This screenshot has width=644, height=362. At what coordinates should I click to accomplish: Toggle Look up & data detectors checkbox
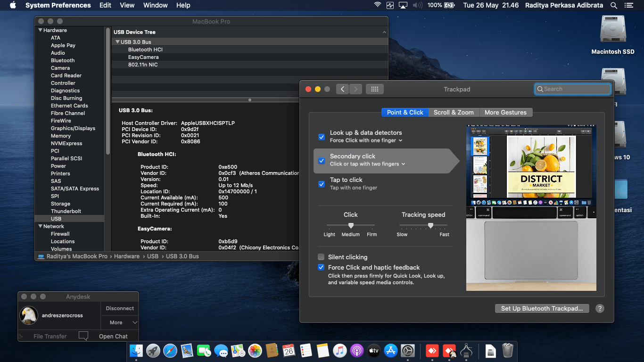[322, 137]
